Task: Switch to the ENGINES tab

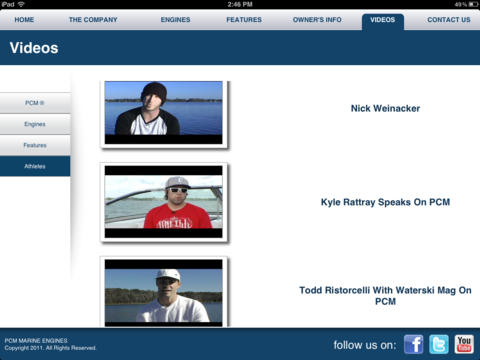Action: click(175, 20)
